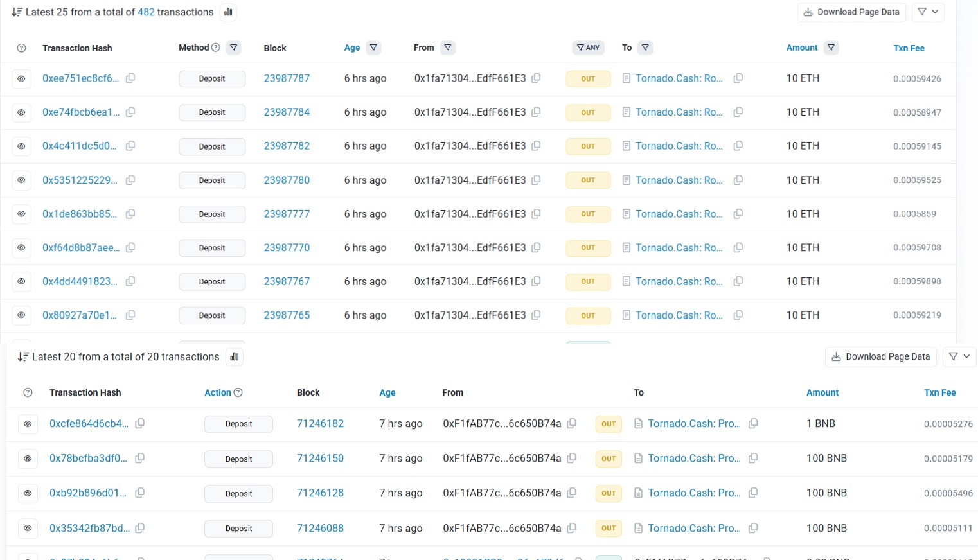Viewport: 978px width, 560px height.
Task: Toggle quick view eye for 0xe74fbcb6ea1
Action: click(21, 112)
